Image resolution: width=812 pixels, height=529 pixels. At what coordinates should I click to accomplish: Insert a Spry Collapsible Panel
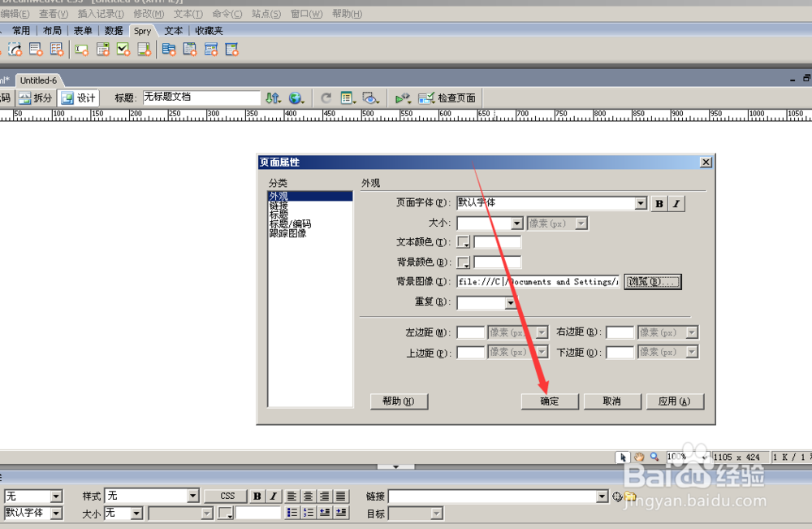pyautogui.click(x=231, y=50)
